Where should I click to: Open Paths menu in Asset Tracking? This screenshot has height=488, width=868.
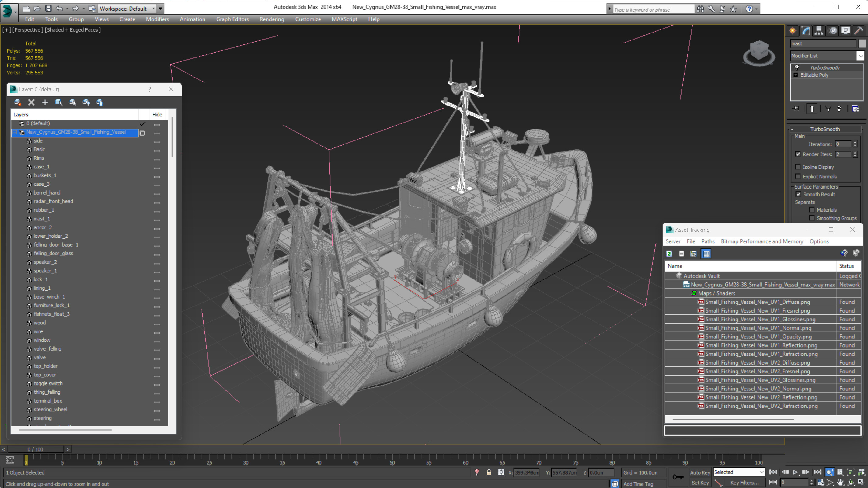click(x=708, y=241)
